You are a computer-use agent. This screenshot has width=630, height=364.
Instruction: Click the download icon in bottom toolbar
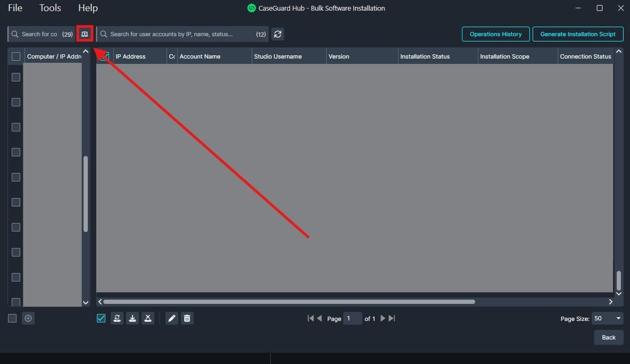[132, 318]
